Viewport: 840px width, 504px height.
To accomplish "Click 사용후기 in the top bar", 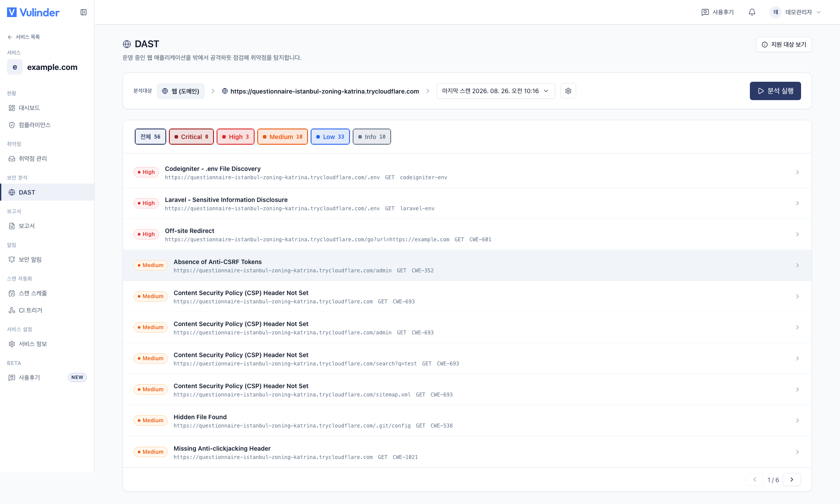I will pos(717,12).
